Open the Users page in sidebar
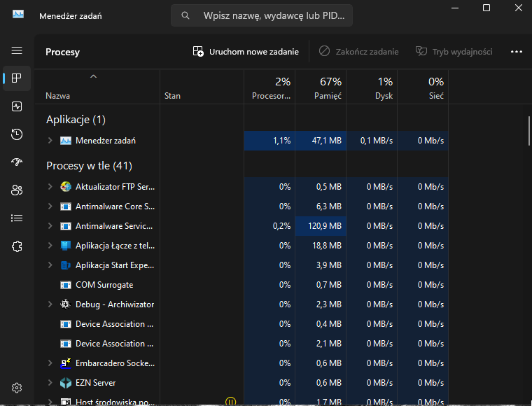This screenshot has width=532, height=406. click(17, 190)
